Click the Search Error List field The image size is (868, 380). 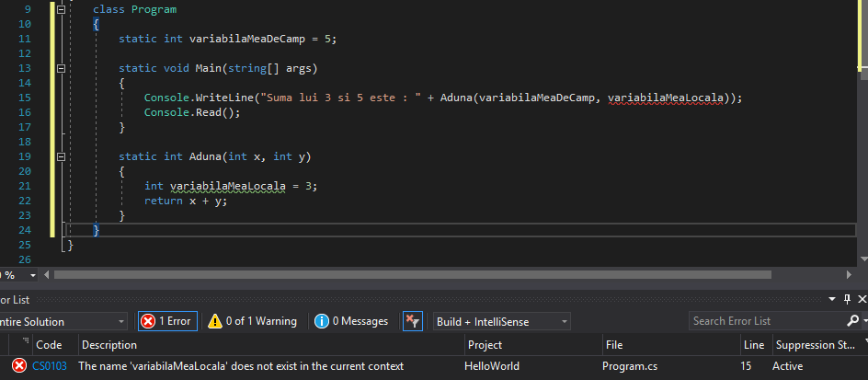point(763,321)
